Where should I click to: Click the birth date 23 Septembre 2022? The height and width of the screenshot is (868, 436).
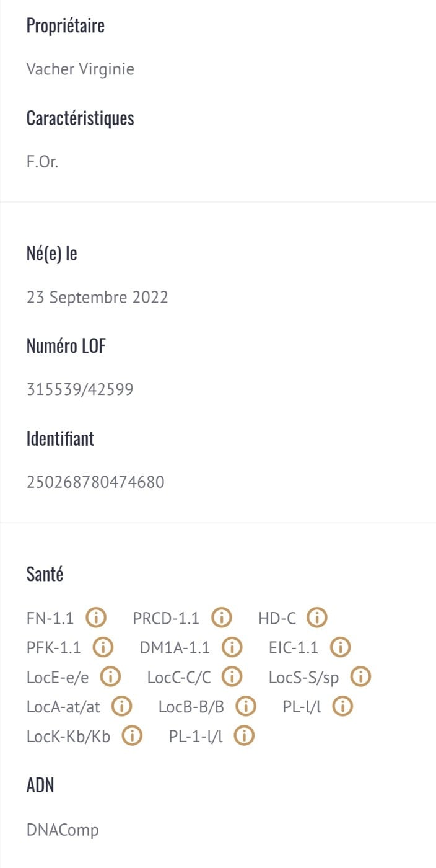(97, 298)
